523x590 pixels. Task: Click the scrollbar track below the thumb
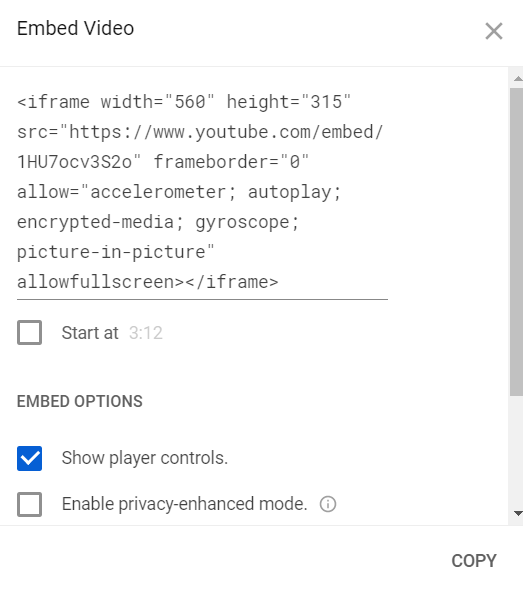[x=516, y=452]
